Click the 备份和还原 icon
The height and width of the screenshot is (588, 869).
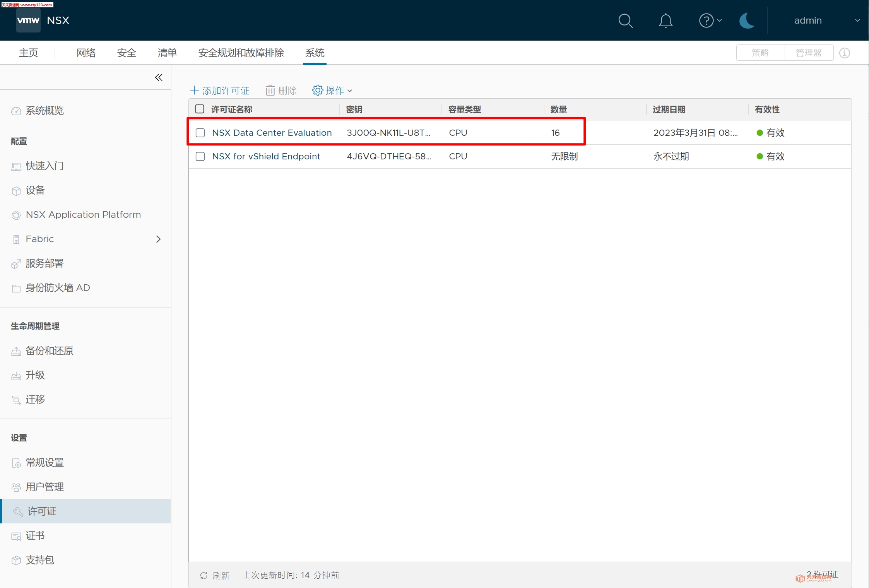[16, 351]
